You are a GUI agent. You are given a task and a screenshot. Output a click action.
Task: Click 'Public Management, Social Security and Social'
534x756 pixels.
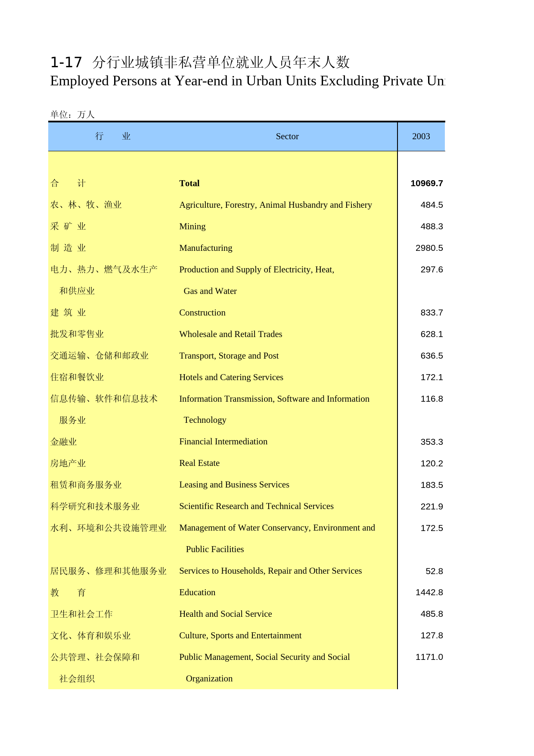[264, 657]
